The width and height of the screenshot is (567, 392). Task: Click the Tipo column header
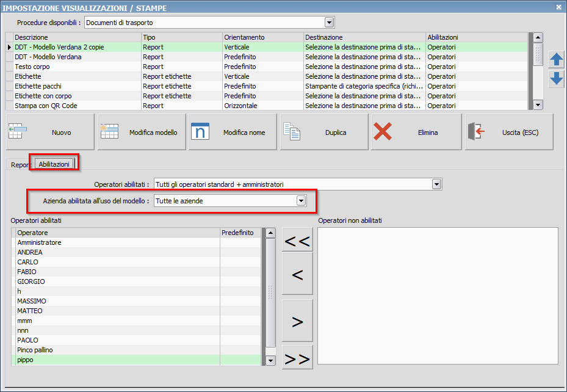[x=182, y=37]
